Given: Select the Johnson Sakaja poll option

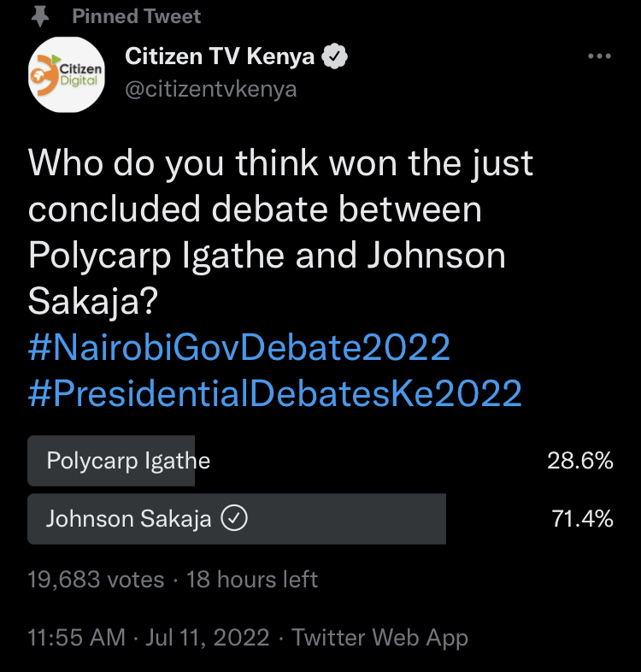Looking at the screenshot, I should point(128,518).
